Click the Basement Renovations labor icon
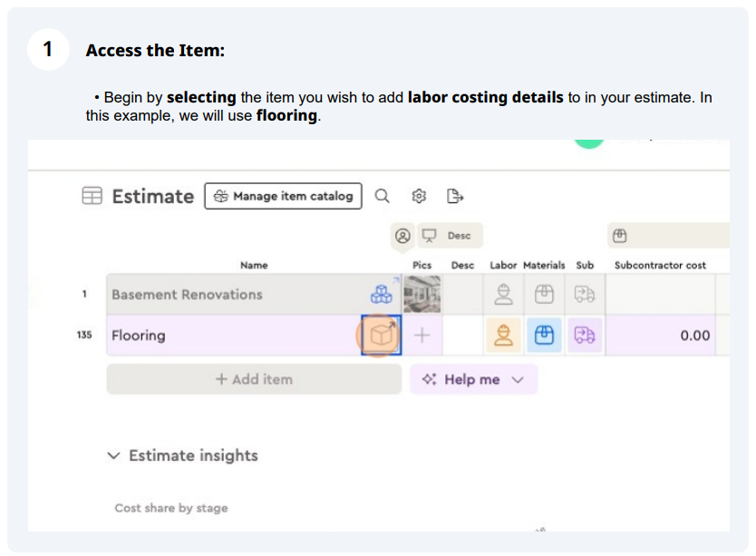This screenshot has height=556, width=756. (503, 294)
